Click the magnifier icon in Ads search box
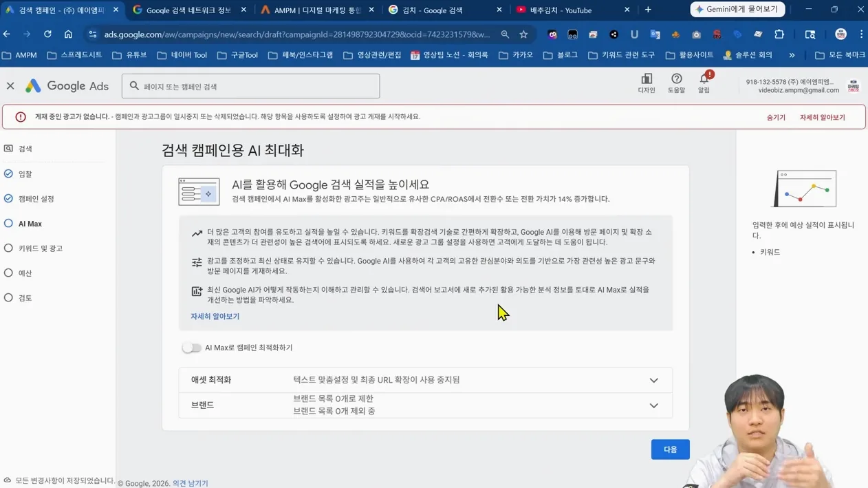Screen dimensions: 868x488 click(135, 86)
